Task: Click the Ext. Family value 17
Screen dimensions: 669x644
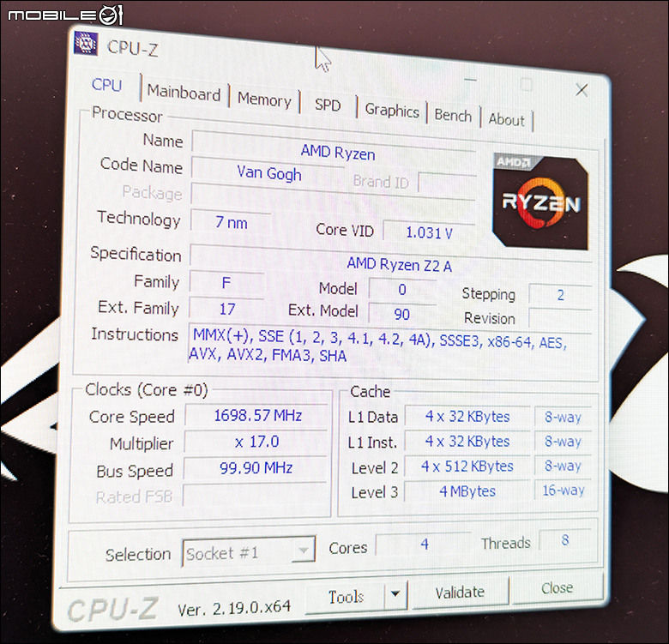Action: [x=226, y=309]
